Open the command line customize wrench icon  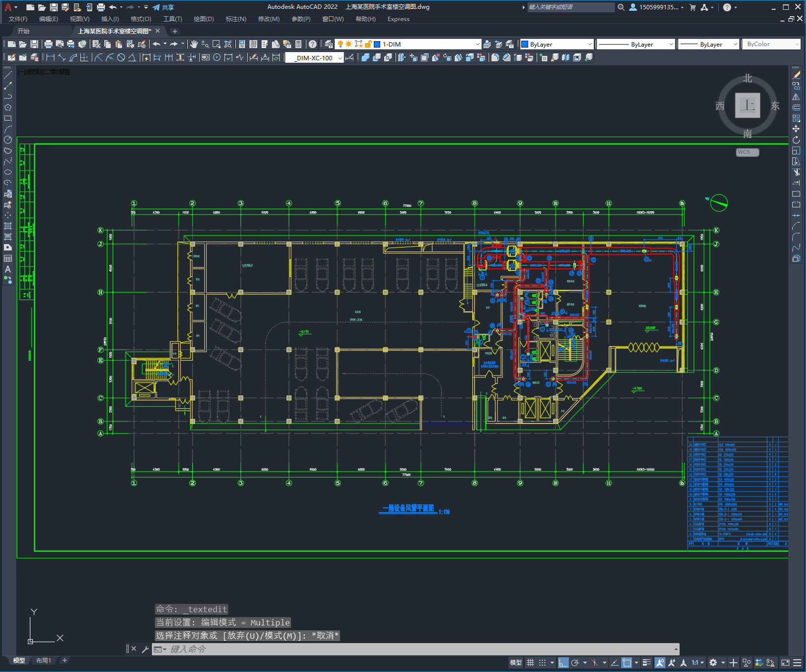coord(145,649)
